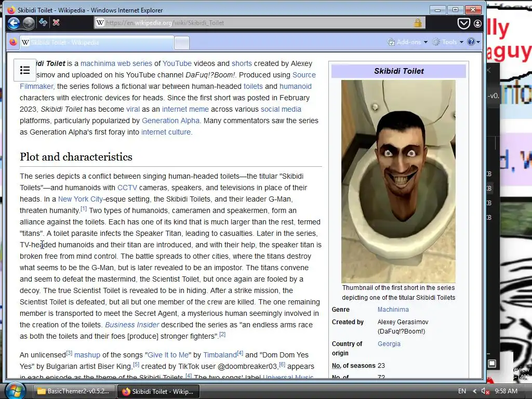Screen dimensions: 532x399
Task: Open the Tools dropdown menu
Action: tap(448, 42)
